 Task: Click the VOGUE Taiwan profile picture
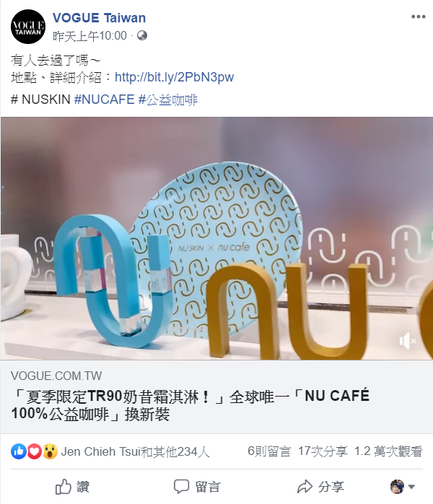(x=28, y=27)
